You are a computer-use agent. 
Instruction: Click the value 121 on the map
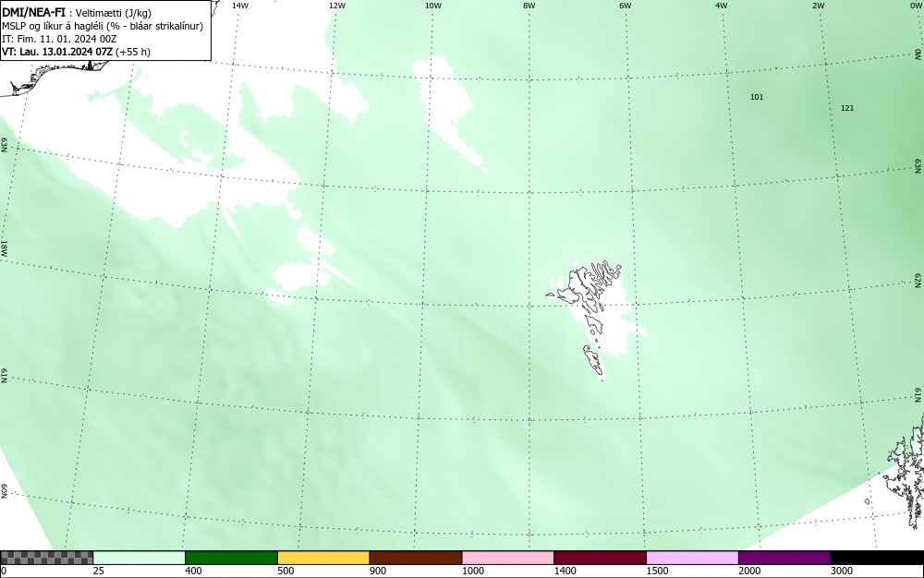click(x=847, y=108)
